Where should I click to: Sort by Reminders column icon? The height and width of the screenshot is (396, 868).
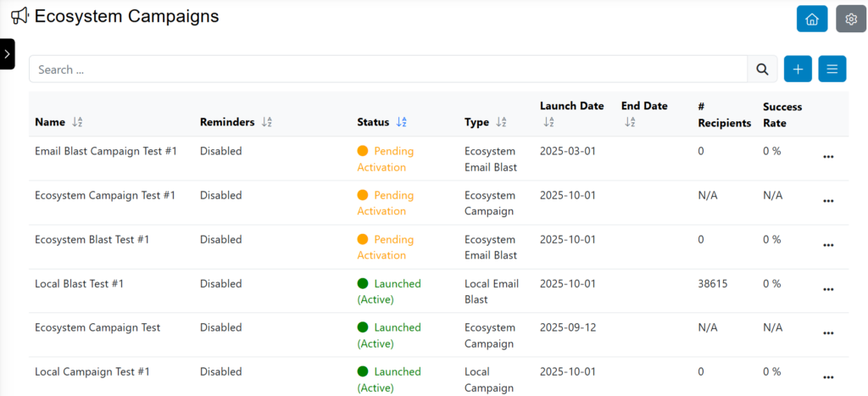pos(266,122)
